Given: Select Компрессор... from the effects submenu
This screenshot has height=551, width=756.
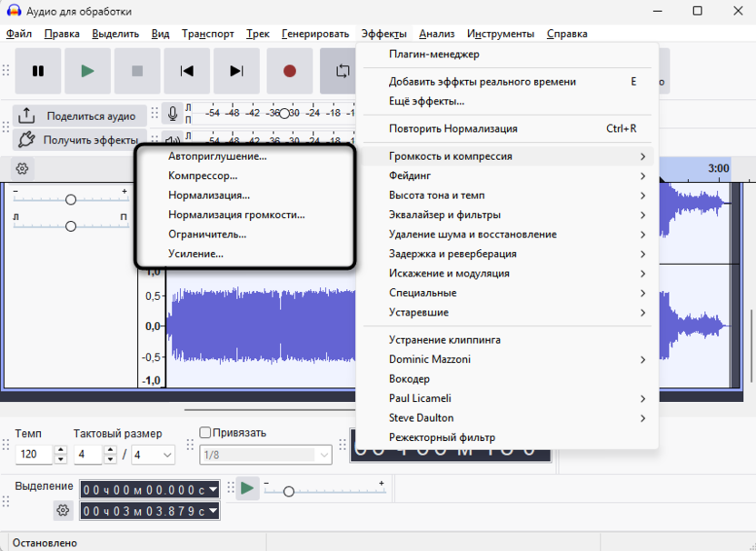Looking at the screenshot, I should click(203, 175).
